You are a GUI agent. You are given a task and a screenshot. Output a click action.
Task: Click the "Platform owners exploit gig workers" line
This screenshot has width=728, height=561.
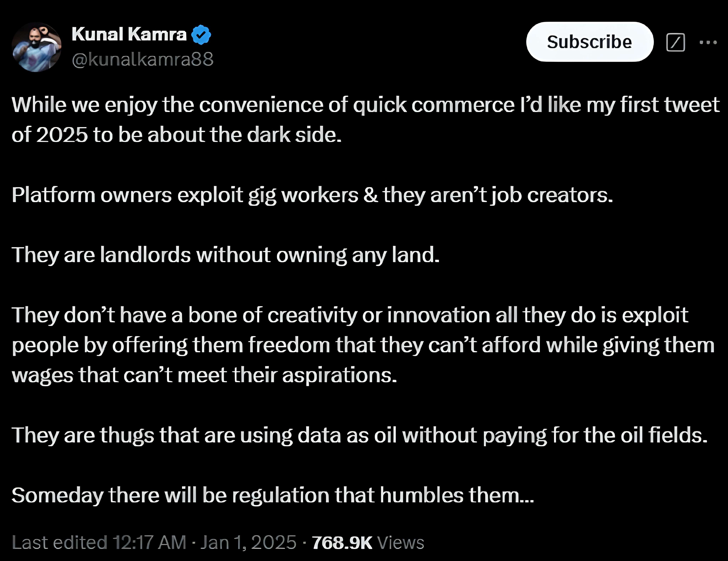click(x=312, y=195)
